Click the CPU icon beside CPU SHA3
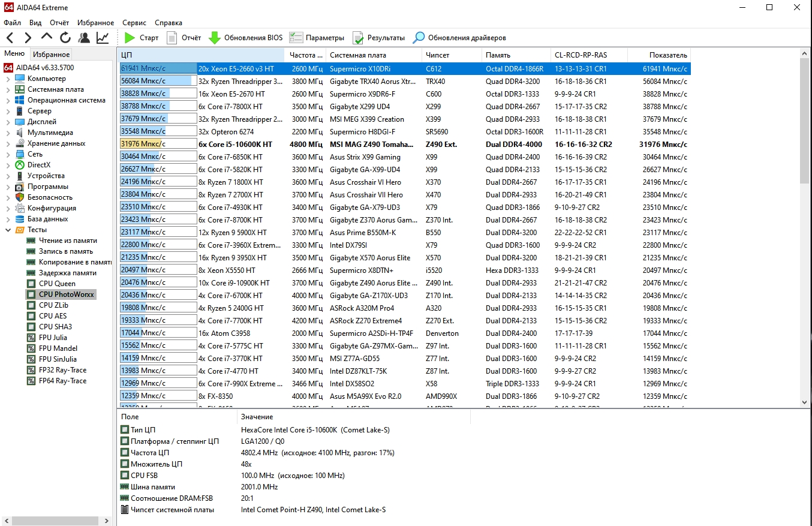The width and height of the screenshot is (812, 526). tap(31, 327)
